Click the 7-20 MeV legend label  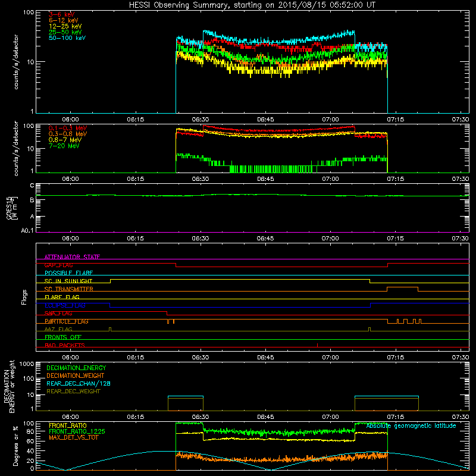pos(64,146)
